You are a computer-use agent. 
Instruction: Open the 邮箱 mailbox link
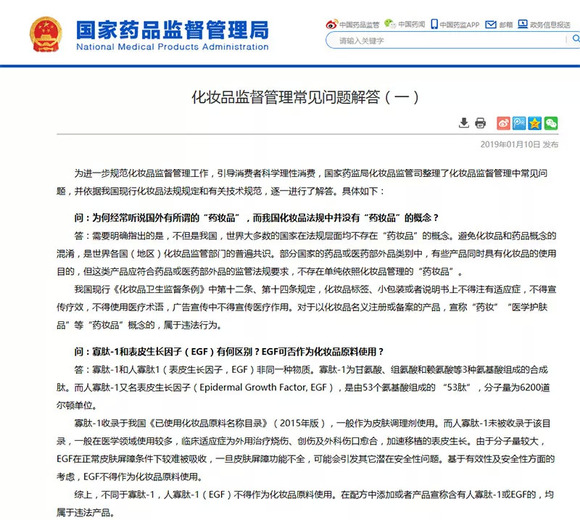pyautogui.click(x=506, y=25)
